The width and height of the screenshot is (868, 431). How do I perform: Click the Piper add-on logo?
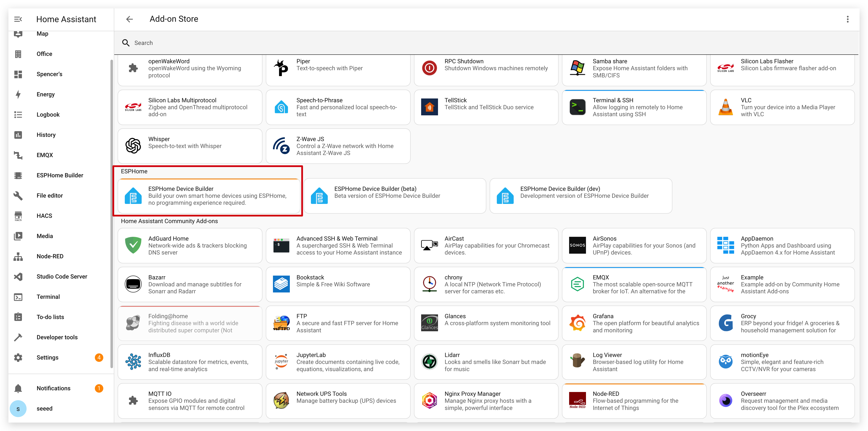point(281,68)
